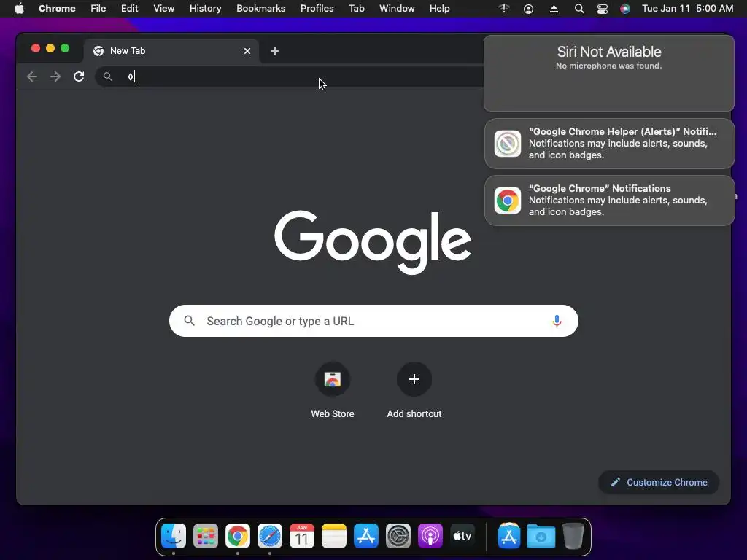The image size is (747, 560).
Task: Click the magnifier inside Google search box
Action: click(x=190, y=321)
